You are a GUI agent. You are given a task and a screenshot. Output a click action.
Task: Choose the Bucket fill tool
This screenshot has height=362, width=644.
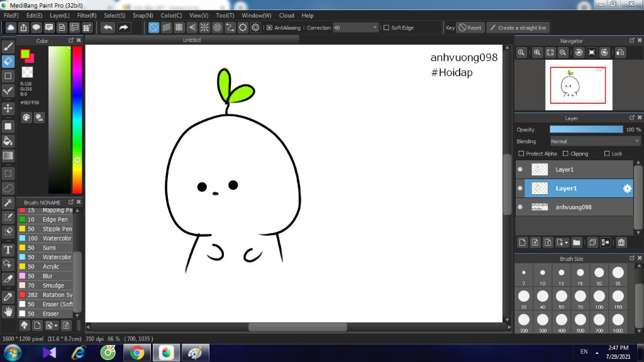point(8,141)
